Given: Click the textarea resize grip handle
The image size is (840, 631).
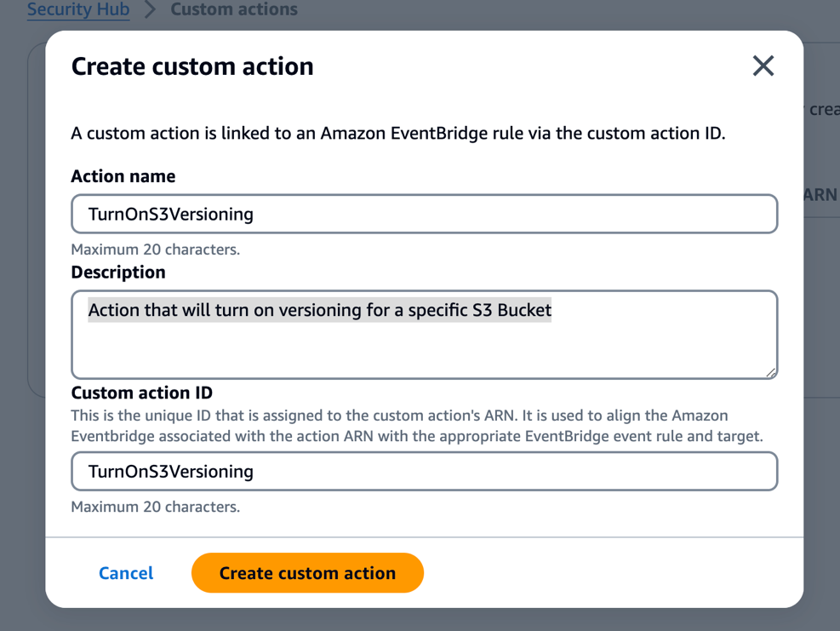Looking at the screenshot, I should coord(771,370).
